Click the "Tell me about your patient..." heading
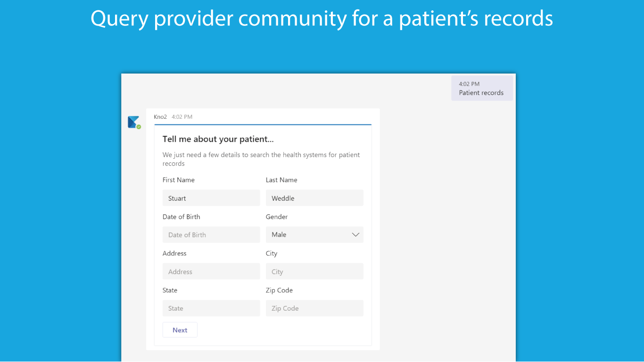The image size is (644, 362). coord(218,139)
